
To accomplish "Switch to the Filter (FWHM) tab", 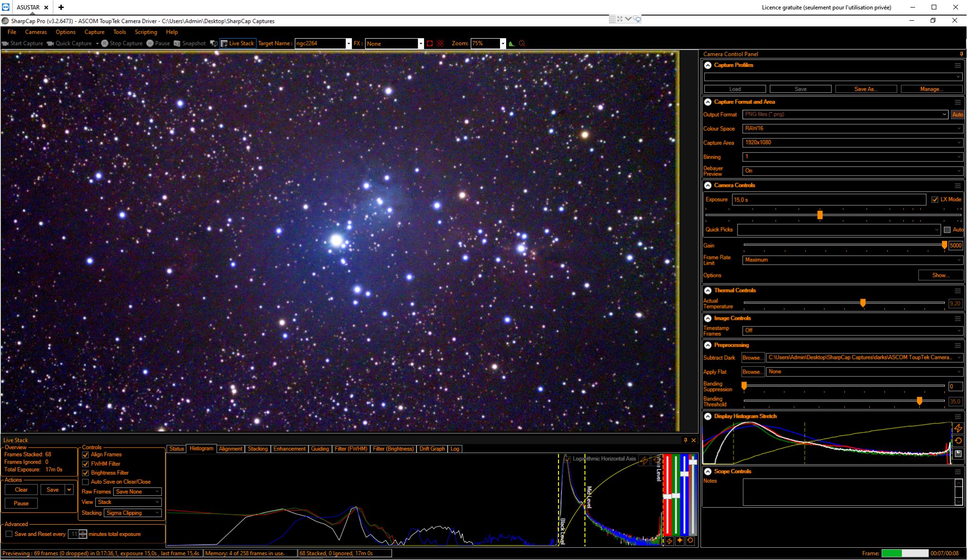I will (x=351, y=449).
